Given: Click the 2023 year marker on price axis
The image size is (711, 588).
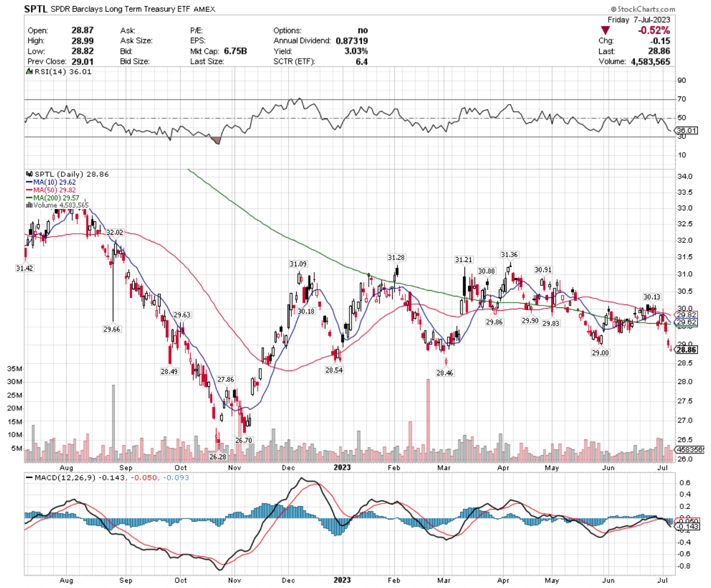Looking at the screenshot, I should pyautogui.click(x=342, y=468).
